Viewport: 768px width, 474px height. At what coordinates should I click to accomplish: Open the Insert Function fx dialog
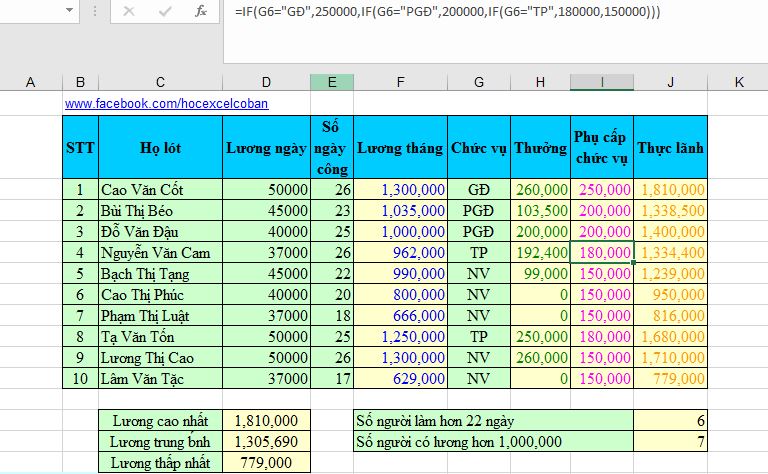[x=201, y=11]
